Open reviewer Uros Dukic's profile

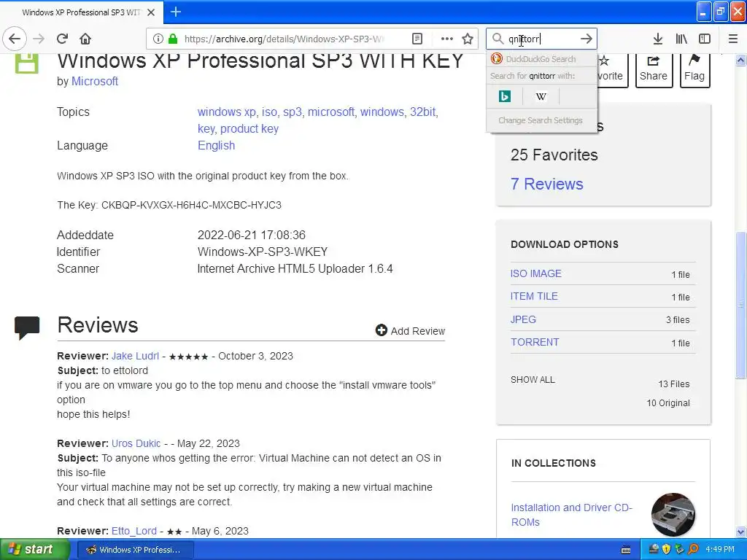coord(136,444)
